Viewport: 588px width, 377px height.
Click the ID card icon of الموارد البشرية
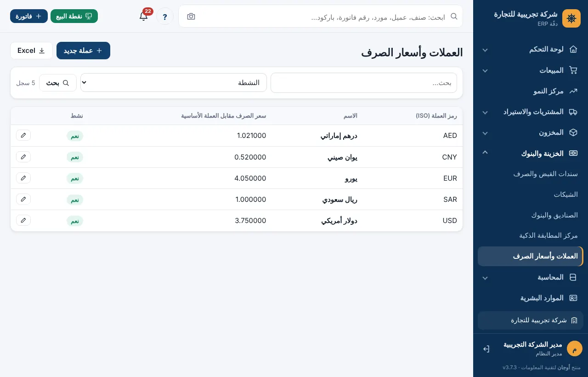tap(573, 298)
